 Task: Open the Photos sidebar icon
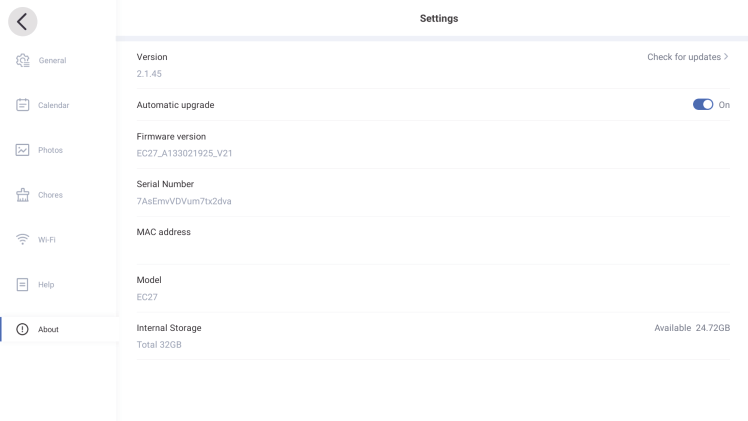tap(23, 150)
